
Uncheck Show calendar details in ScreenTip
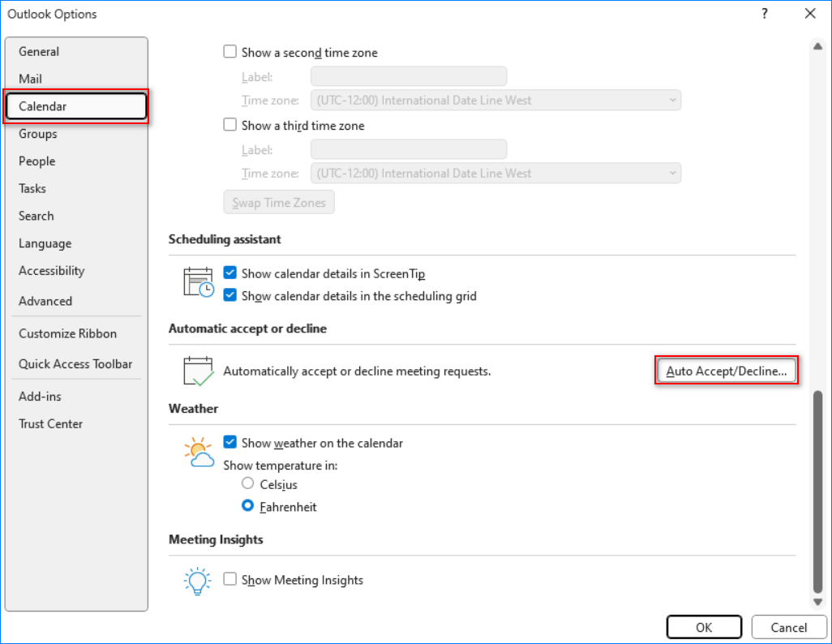coord(229,273)
